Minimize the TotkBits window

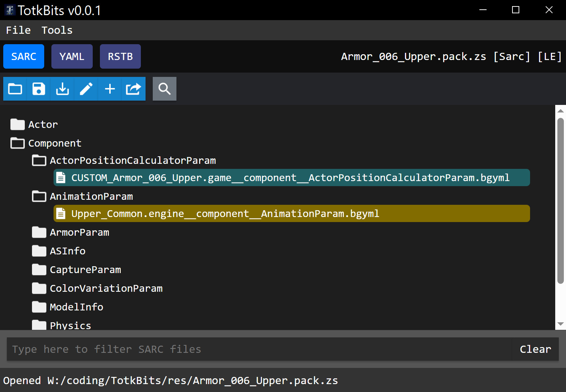[483, 10]
